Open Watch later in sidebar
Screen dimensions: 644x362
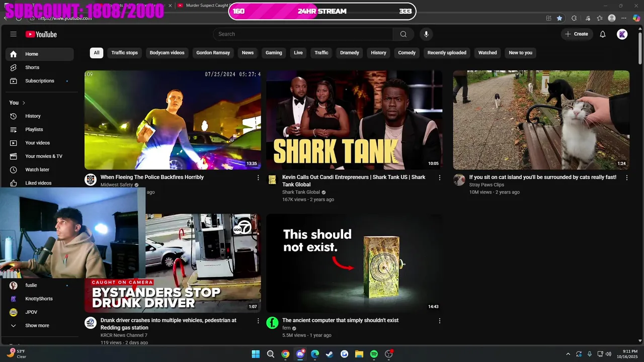[x=40, y=170]
